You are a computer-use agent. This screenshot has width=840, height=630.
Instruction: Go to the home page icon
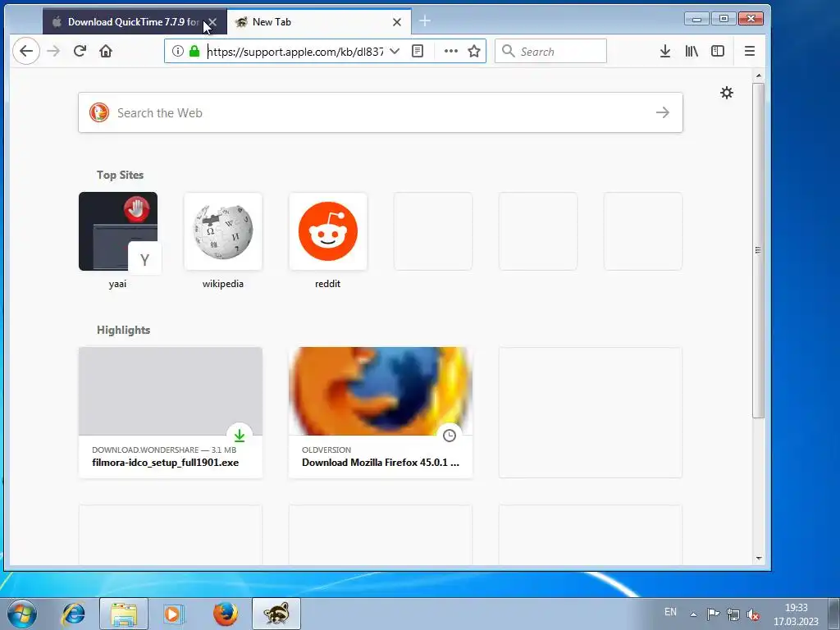106,52
